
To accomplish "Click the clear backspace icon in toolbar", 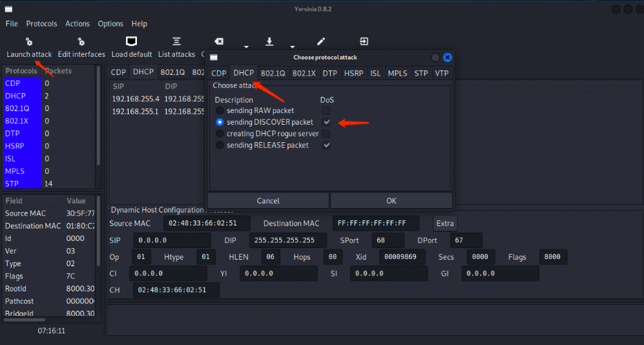I will [219, 41].
